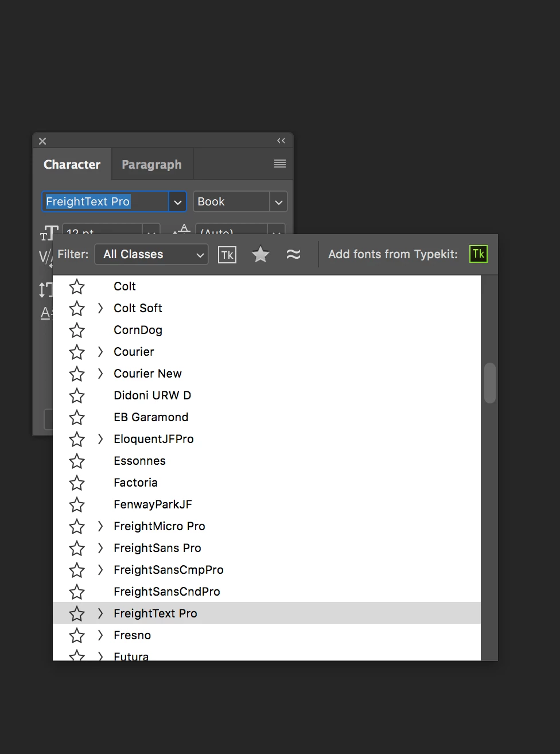Open the All Classes filter dropdown

(151, 254)
